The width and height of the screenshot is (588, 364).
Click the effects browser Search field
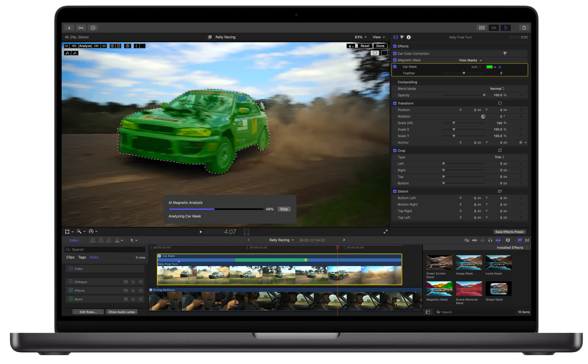(475, 312)
